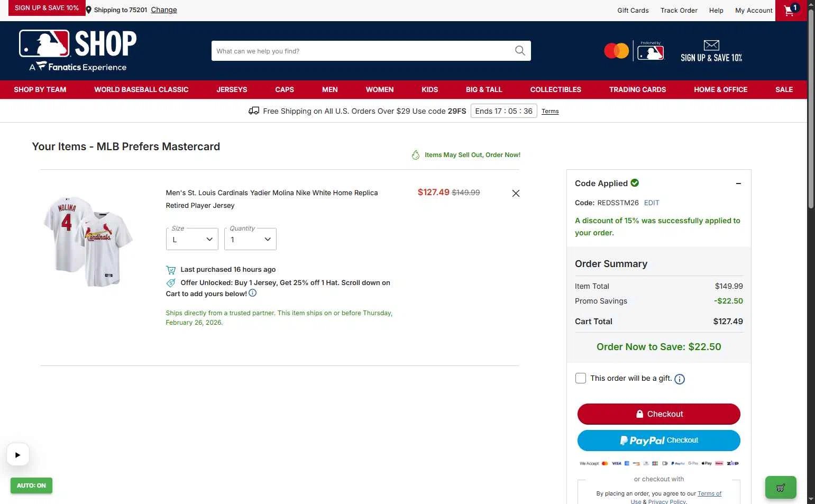Open the Kids menu

click(430, 90)
